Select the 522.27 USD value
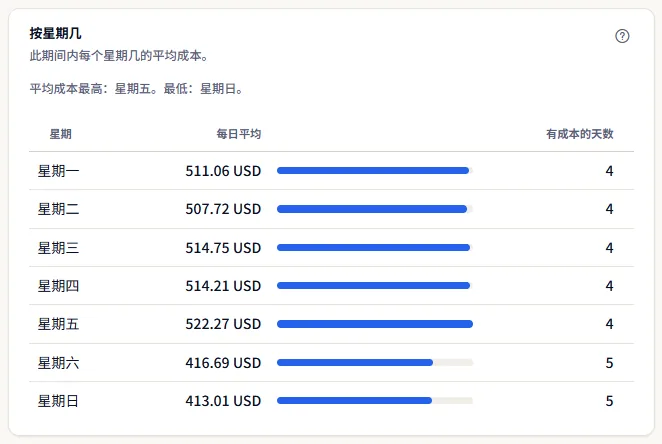This screenshot has height=444, width=662. click(x=223, y=324)
